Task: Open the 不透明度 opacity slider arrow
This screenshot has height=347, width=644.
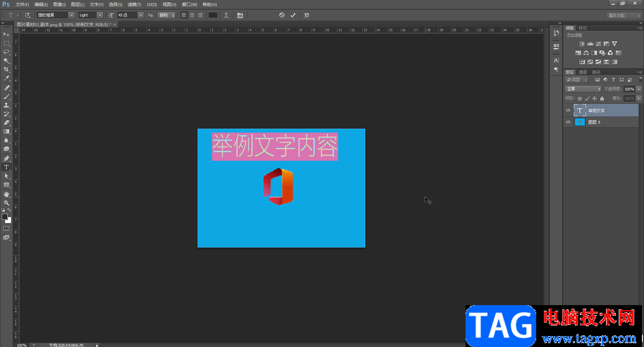Action: click(x=639, y=89)
